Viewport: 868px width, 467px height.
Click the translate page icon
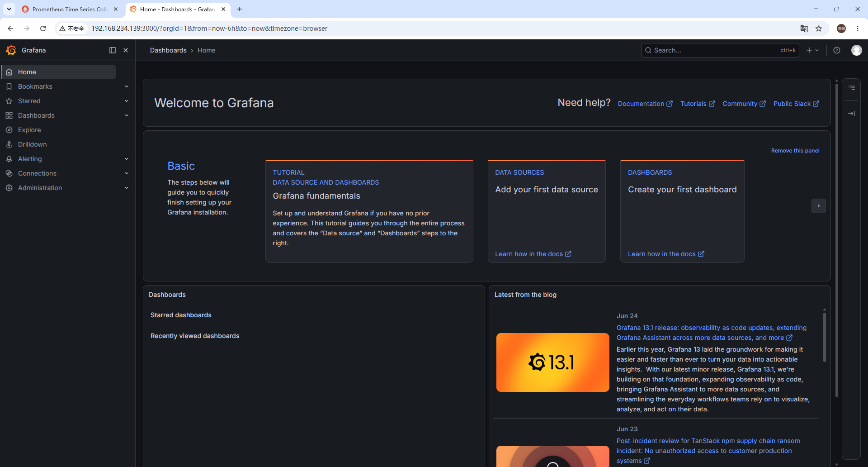804,29
